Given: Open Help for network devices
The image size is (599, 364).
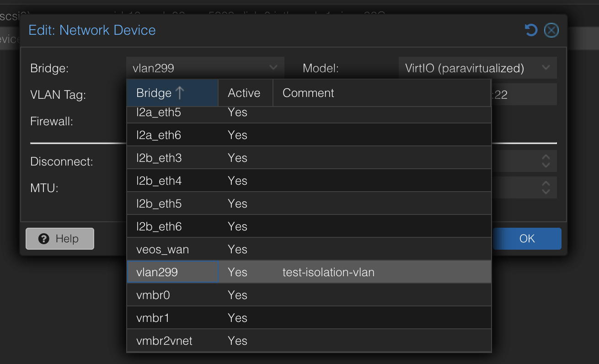Looking at the screenshot, I should 59,238.
